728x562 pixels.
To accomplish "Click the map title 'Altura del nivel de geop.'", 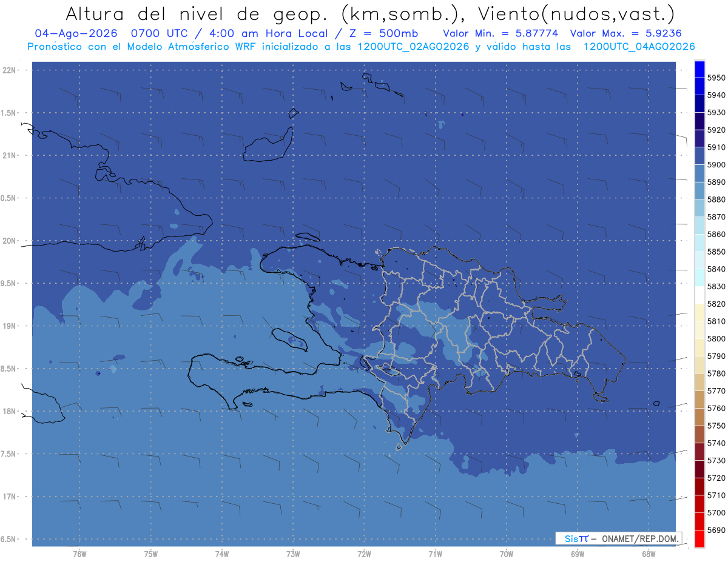I will (196, 13).
